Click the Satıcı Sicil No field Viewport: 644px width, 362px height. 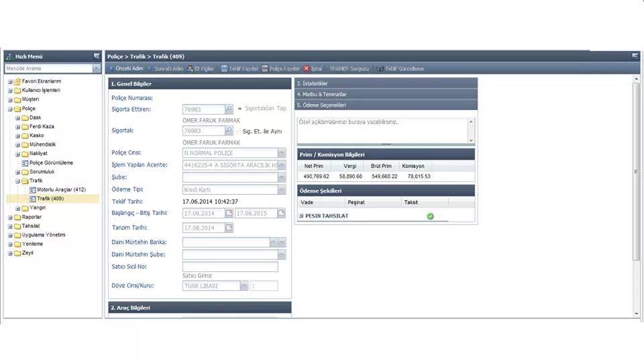tap(230, 267)
